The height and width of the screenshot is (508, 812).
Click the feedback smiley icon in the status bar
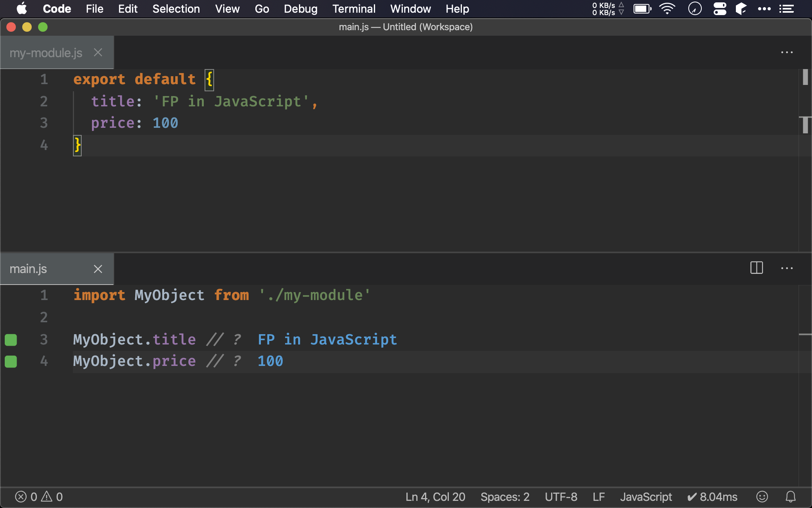tap(762, 496)
